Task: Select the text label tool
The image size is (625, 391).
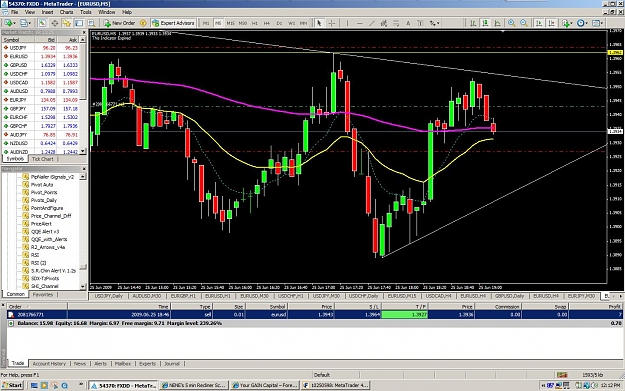Action: click(x=420, y=23)
